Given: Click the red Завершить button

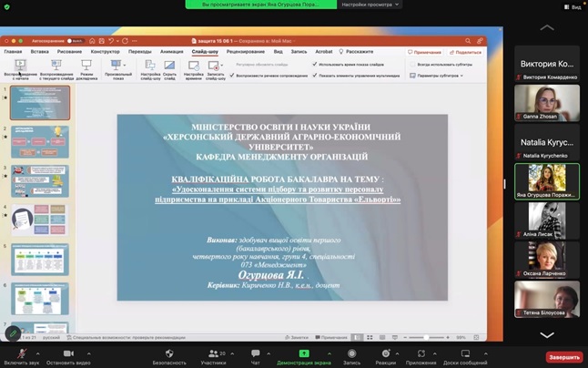Looking at the screenshot, I should [x=564, y=357].
